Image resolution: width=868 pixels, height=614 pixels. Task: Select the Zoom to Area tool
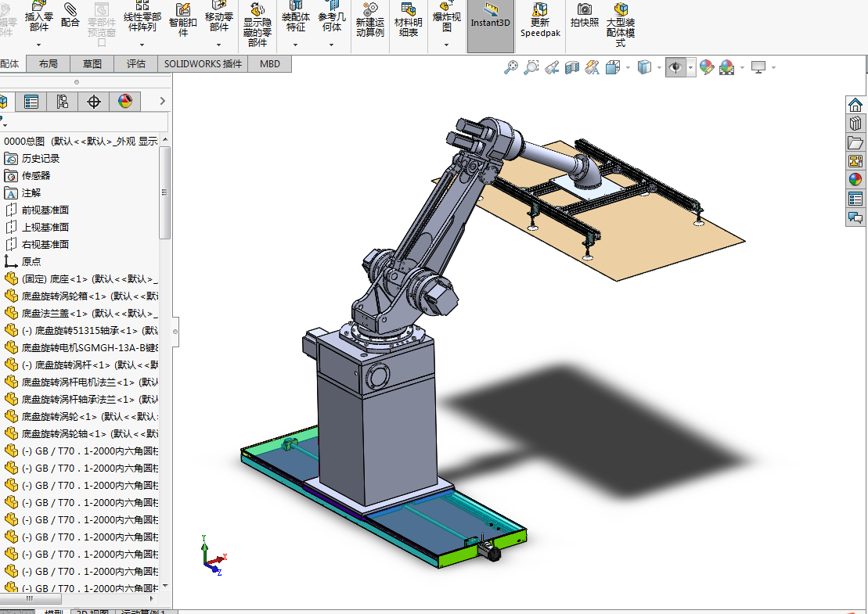point(531,67)
